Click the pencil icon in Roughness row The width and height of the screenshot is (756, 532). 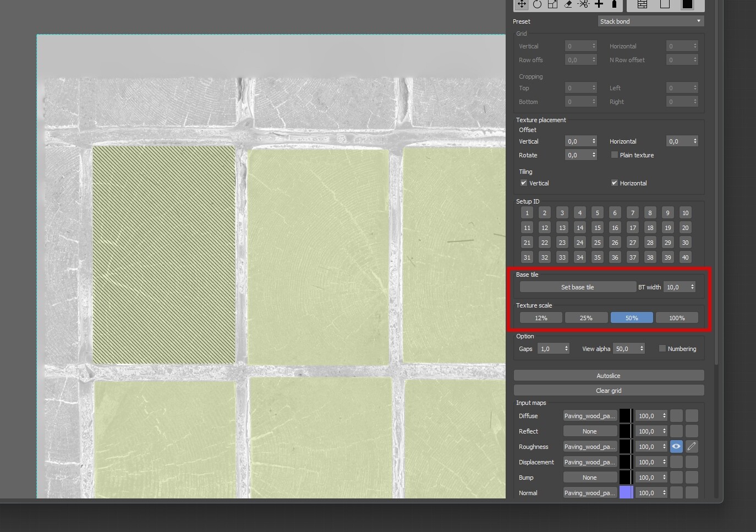coord(692,447)
